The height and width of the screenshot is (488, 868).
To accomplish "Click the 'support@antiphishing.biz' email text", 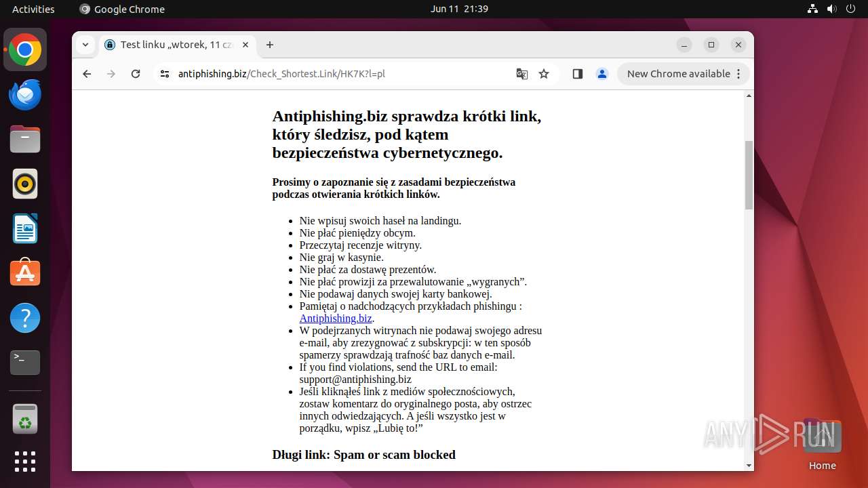I will point(355,380).
